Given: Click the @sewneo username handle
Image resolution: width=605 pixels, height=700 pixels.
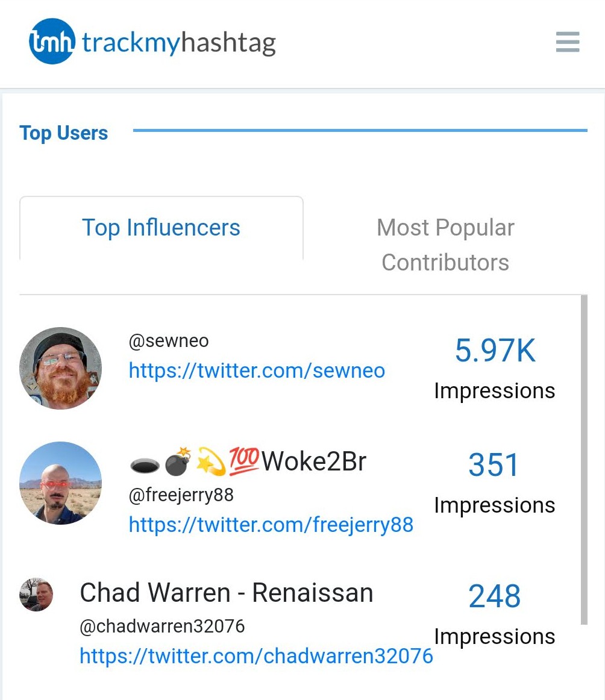Looking at the screenshot, I should point(169,340).
